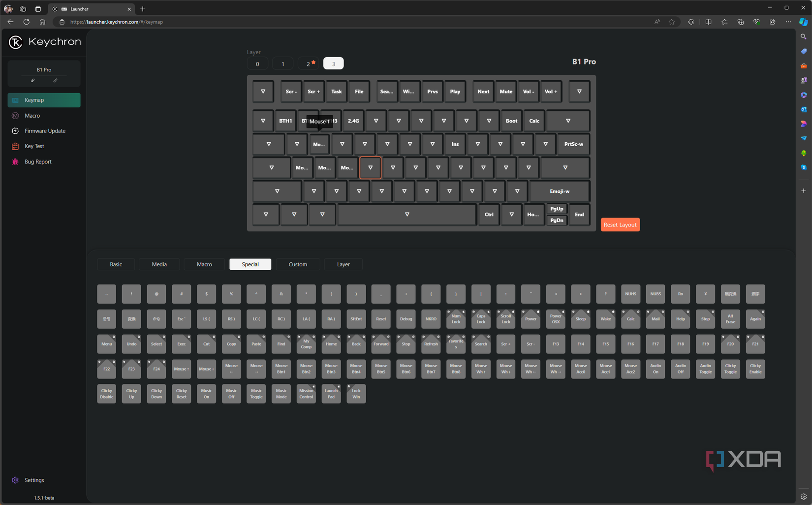Select the Launch Pad key
Viewport: 812px width, 505px height.
click(331, 393)
